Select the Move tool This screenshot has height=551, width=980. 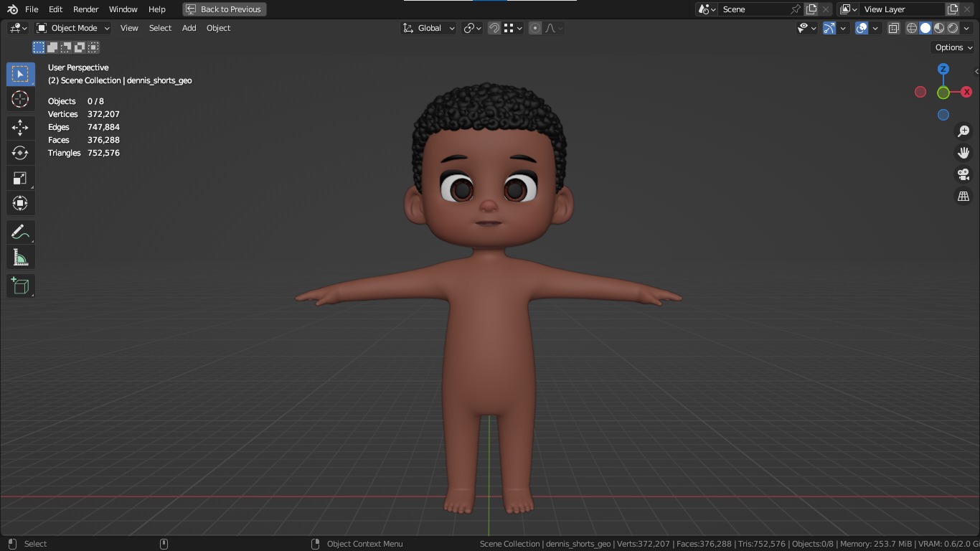(x=20, y=128)
